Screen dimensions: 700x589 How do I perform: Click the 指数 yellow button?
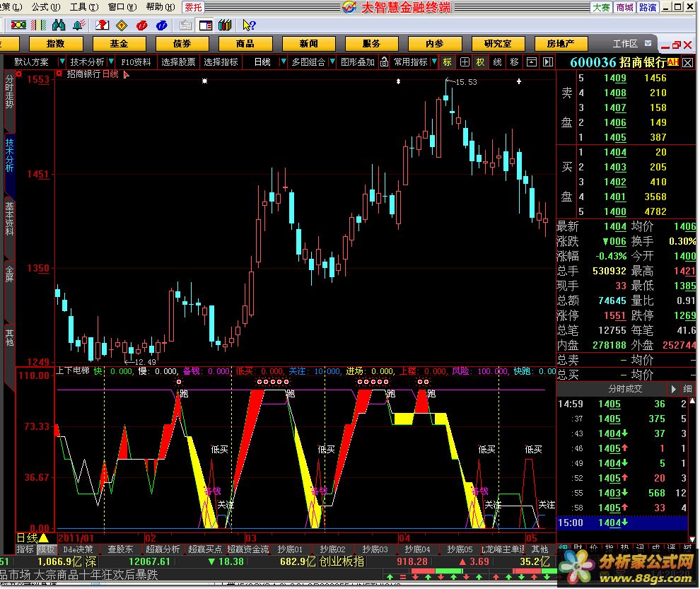[x=56, y=44]
